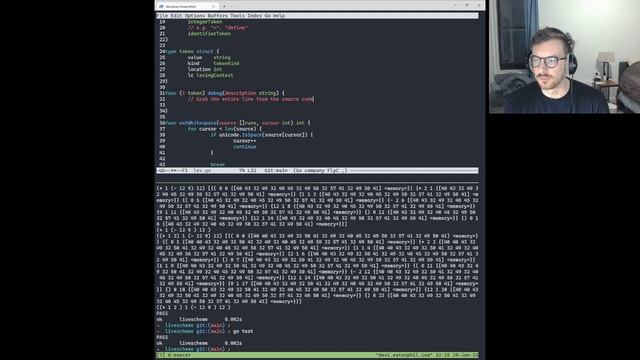Click 'break' on line 43
Screen dimensions: 640x360
pyautogui.click(x=218, y=164)
